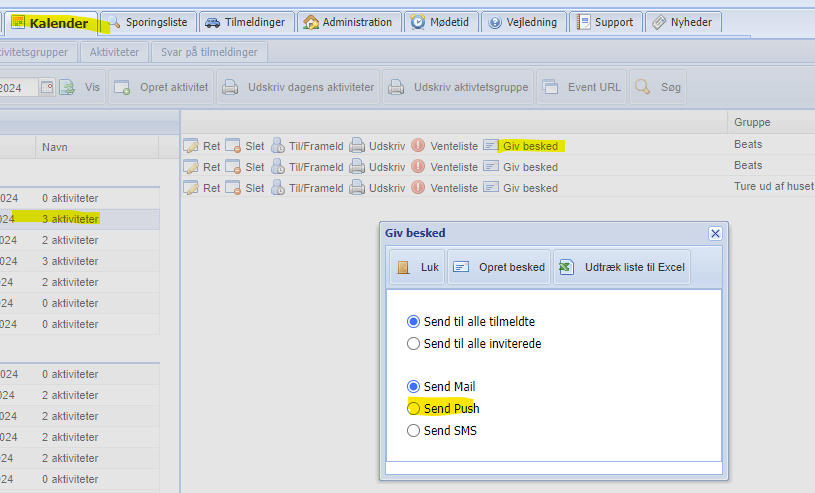Click Slet on the Ture ud af huset row
The height and width of the screenshot is (493, 815).
coord(245,188)
